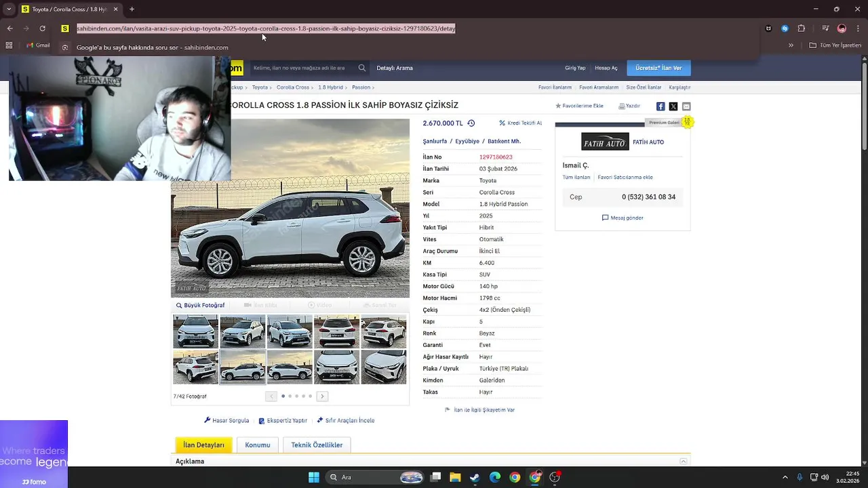
Task: Click the magnifier search icon
Action: tap(362, 68)
